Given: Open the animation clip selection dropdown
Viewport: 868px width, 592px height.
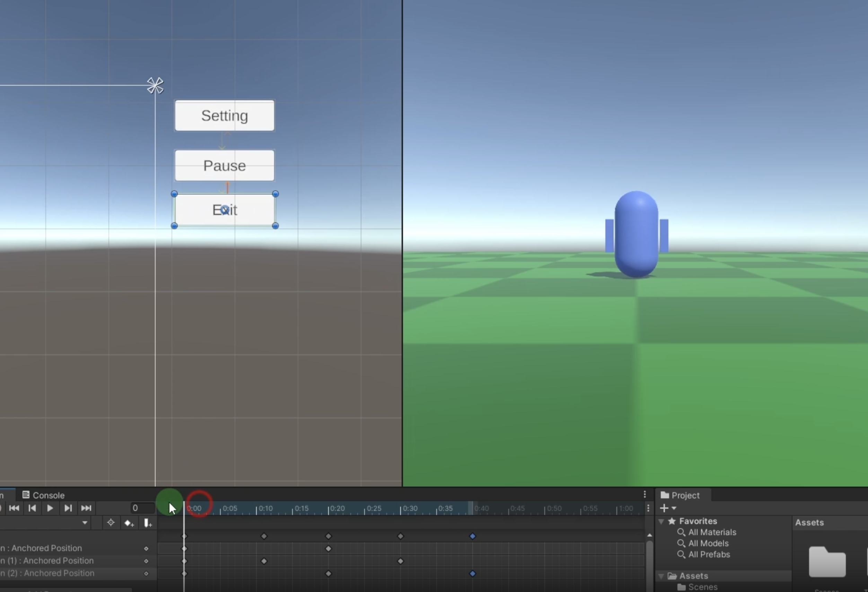Looking at the screenshot, I should coord(85,523).
